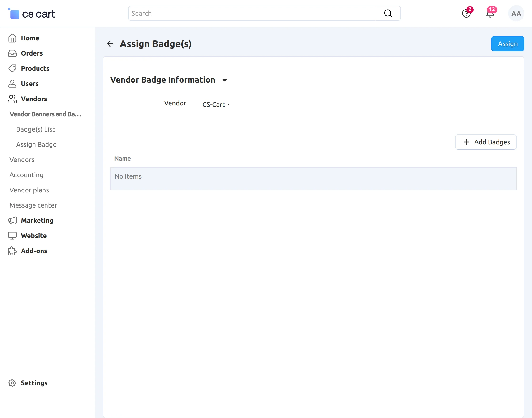The image size is (532, 418).
Task: Open the Vendor plans submenu item
Action: coord(29,190)
